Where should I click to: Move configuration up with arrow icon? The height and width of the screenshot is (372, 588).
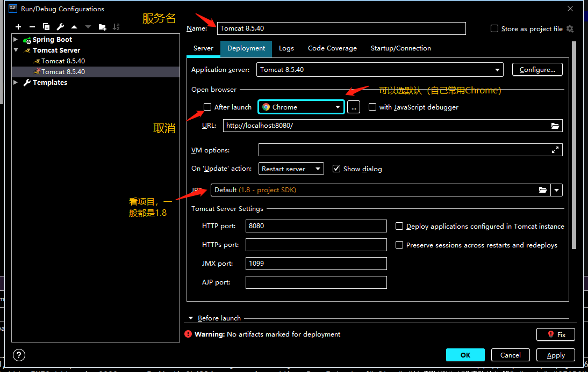coord(74,27)
